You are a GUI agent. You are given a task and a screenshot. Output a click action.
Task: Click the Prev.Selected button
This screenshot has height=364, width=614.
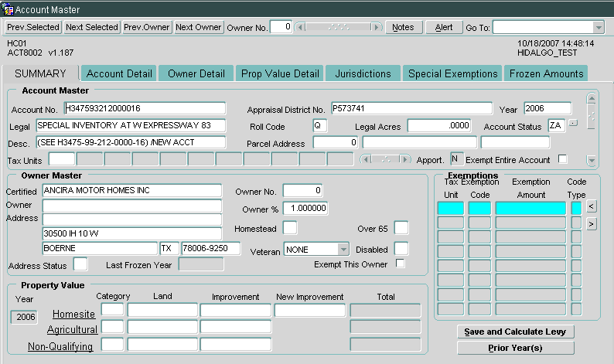[x=33, y=27]
